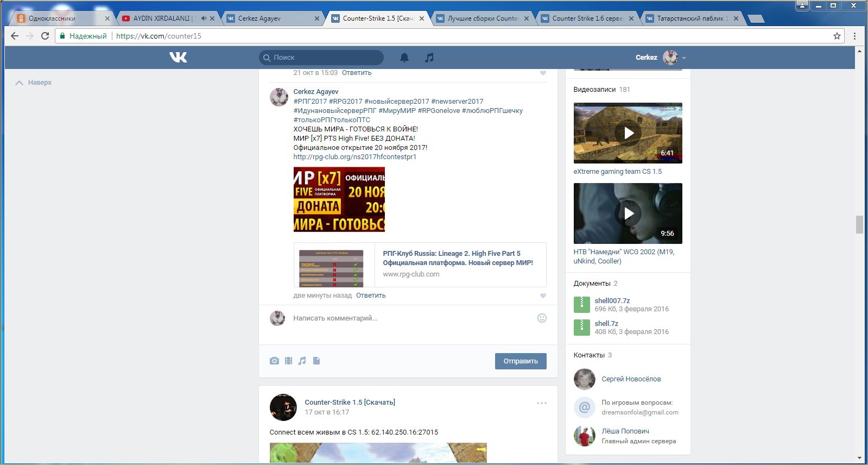Click Ответить on 21 окт comment
Image resolution: width=868 pixels, height=465 pixels.
click(x=357, y=73)
